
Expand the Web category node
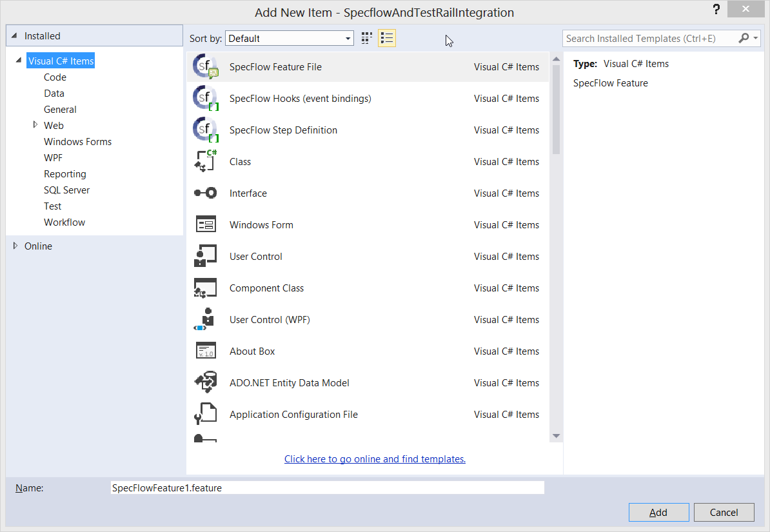(x=35, y=125)
